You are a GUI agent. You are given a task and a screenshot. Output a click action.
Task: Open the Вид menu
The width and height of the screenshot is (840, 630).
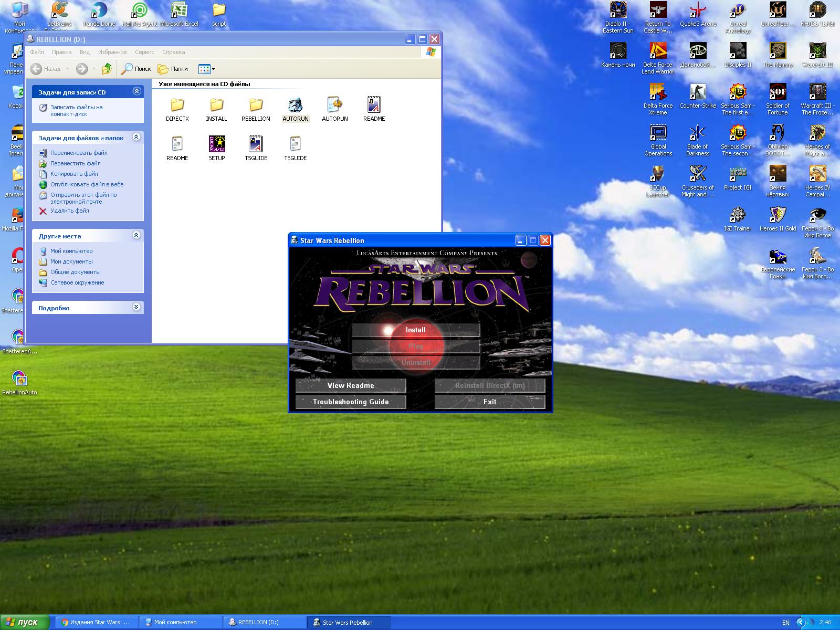click(85, 52)
